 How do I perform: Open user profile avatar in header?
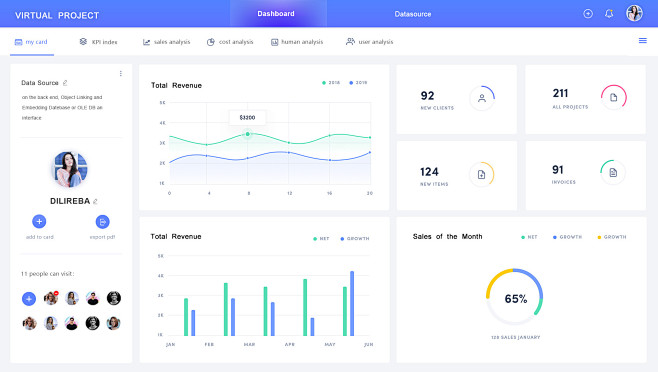pos(634,13)
